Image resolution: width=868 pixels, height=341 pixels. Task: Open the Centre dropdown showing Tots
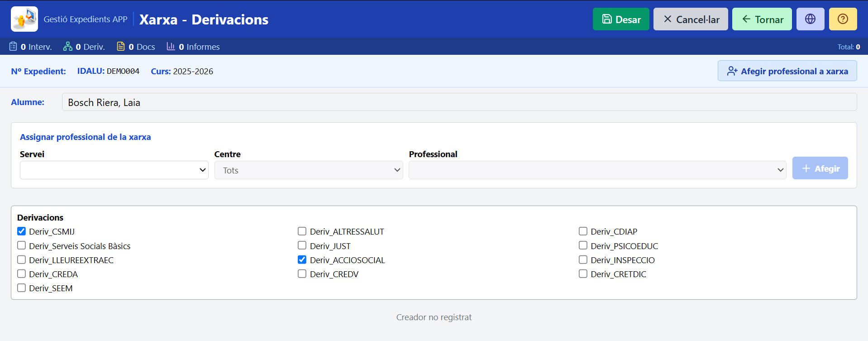309,170
